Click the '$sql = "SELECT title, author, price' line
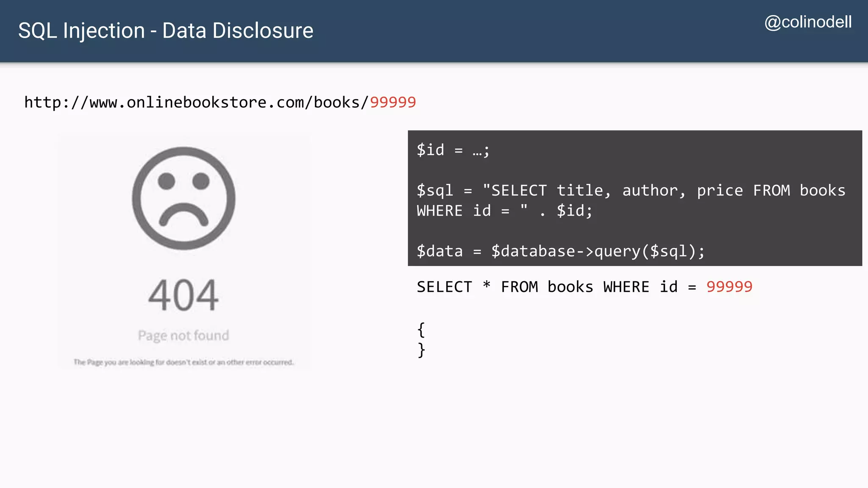Screen dimensions: 868x488 pyautogui.click(x=631, y=191)
